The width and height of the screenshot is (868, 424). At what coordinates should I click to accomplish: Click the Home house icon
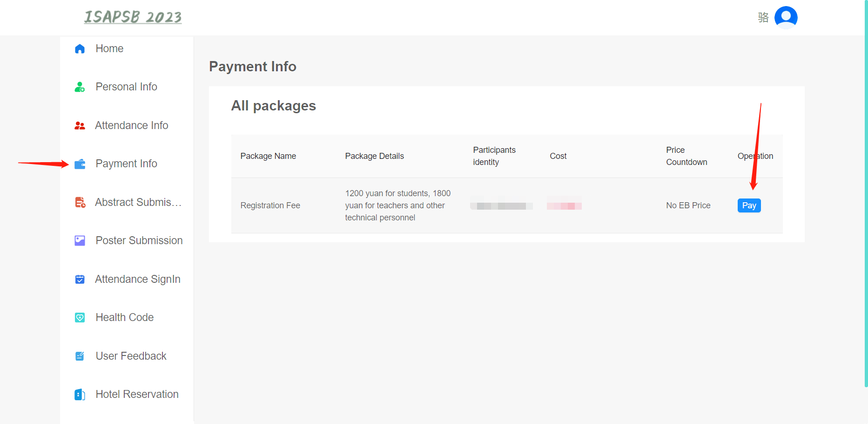pyautogui.click(x=80, y=49)
